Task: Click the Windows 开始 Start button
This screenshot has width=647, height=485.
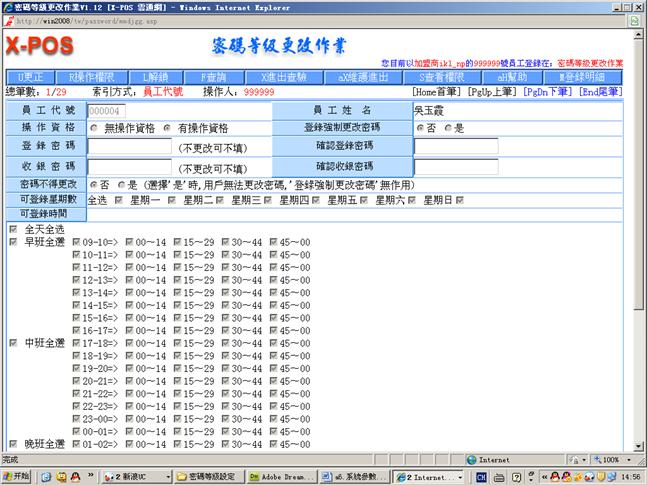Action: [17, 477]
